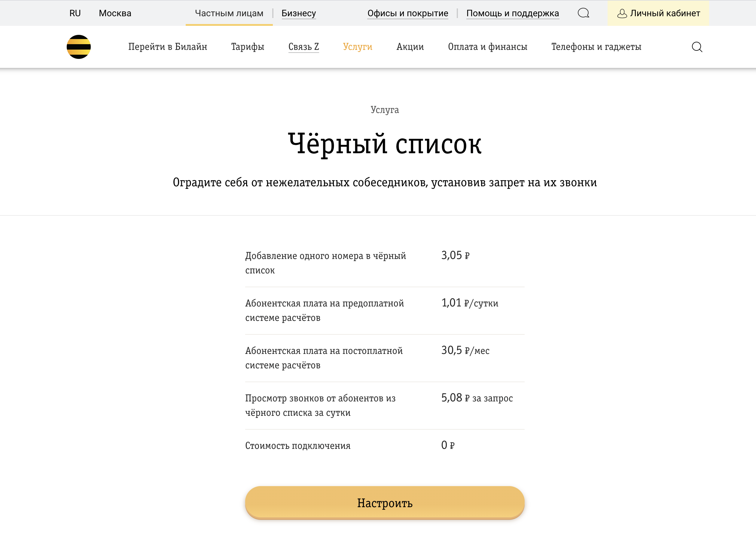This screenshot has height=536, width=756.
Task: Open the Тарифы menu section
Action: (x=248, y=47)
